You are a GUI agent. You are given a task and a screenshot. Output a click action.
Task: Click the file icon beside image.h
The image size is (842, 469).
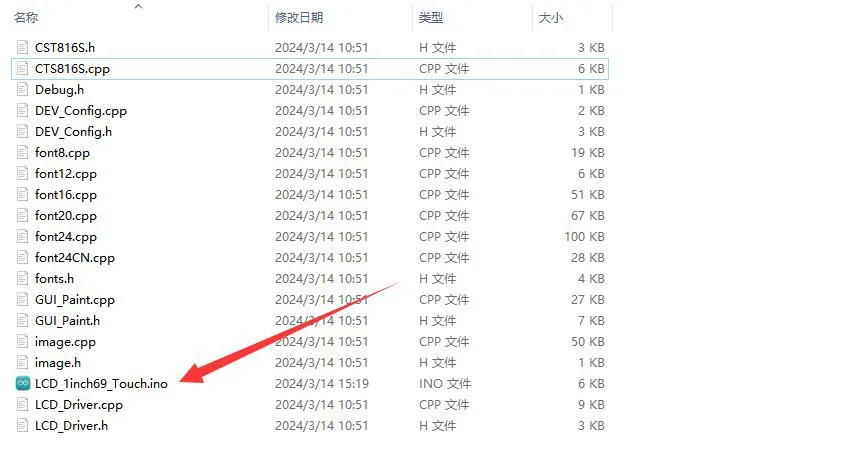coord(22,362)
